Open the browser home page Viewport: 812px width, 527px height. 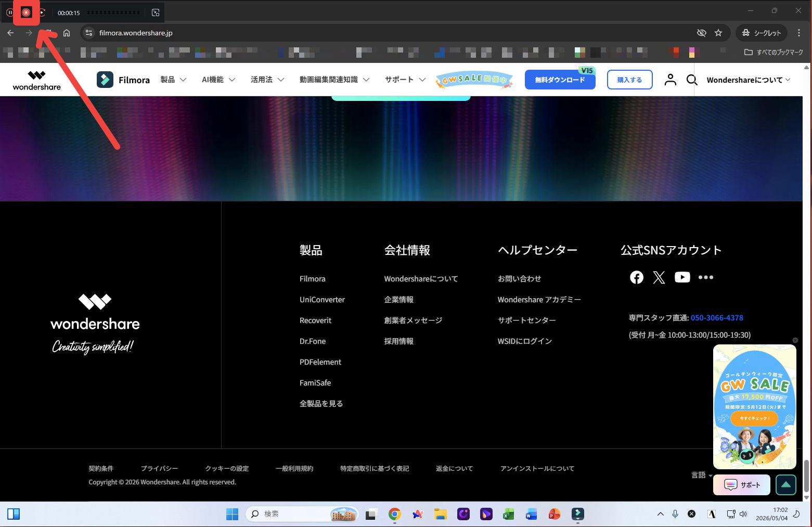pos(67,33)
